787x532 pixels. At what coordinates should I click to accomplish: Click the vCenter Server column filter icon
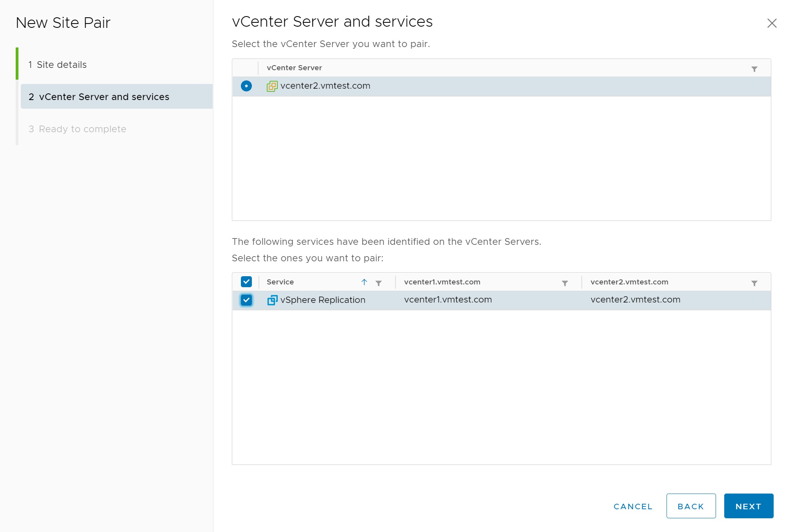tap(754, 69)
